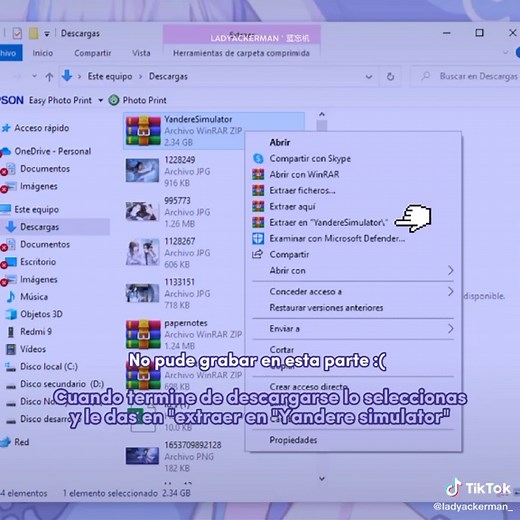Choose Extraer en "YandereSimulator\"

pyautogui.click(x=329, y=222)
